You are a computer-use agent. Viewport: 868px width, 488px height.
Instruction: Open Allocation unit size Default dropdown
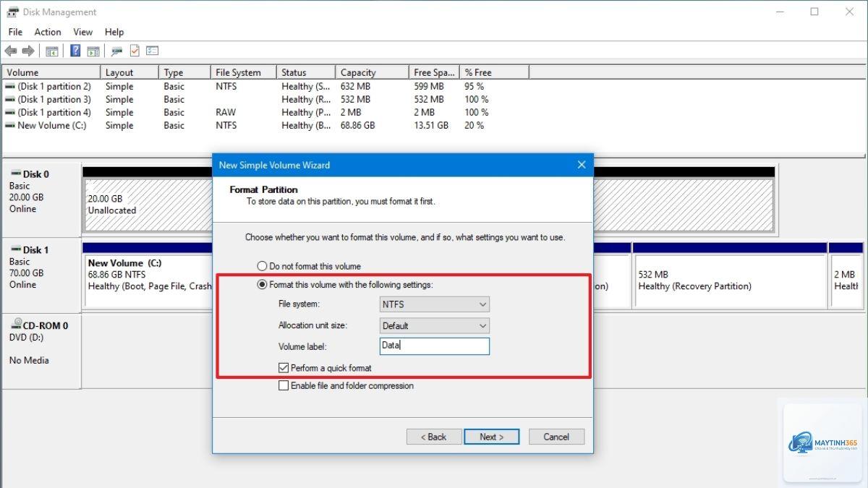[435, 325]
